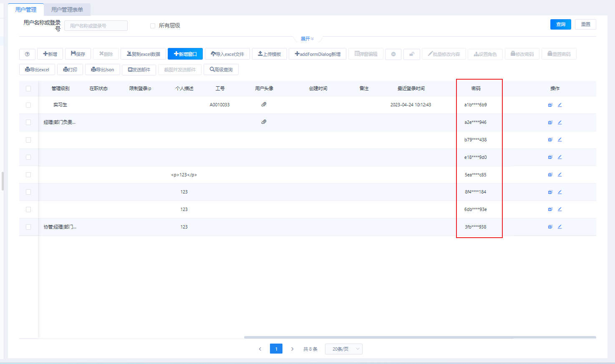Image resolution: width=615 pixels, height=364 pixels.
Task: Click the 设置角色 set role button
Action: click(x=485, y=54)
